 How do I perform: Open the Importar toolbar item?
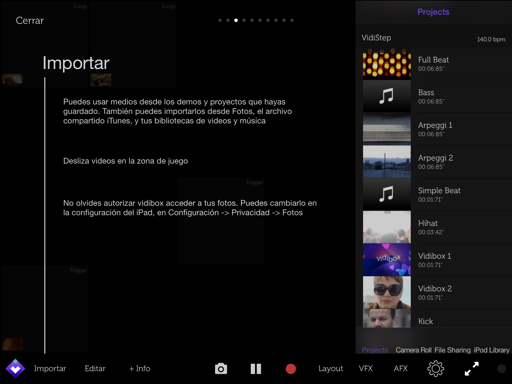[50, 369]
